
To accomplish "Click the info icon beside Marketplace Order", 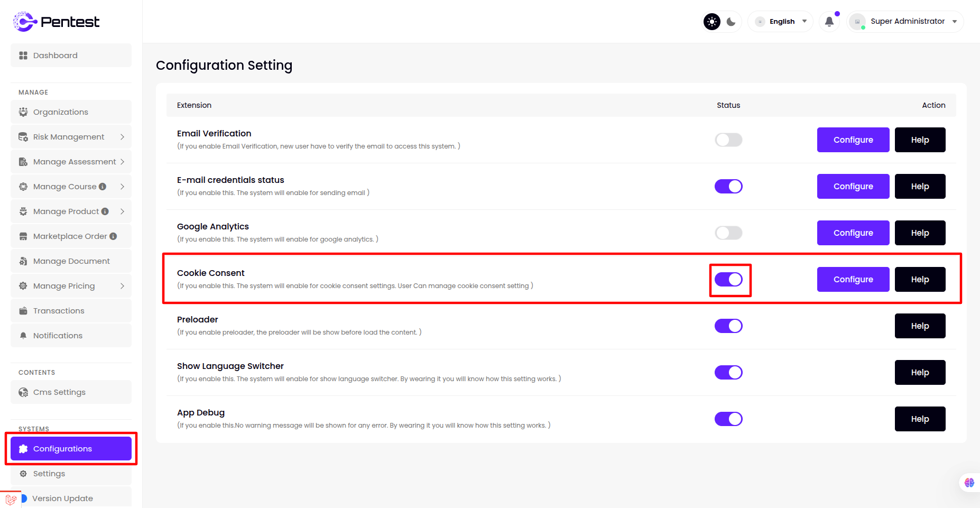I will click(x=113, y=236).
